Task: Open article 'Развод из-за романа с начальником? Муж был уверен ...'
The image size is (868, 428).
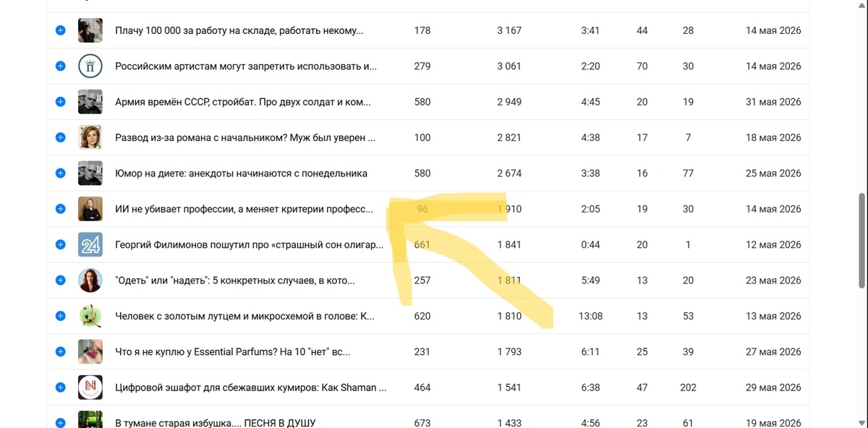Action: 245,137
